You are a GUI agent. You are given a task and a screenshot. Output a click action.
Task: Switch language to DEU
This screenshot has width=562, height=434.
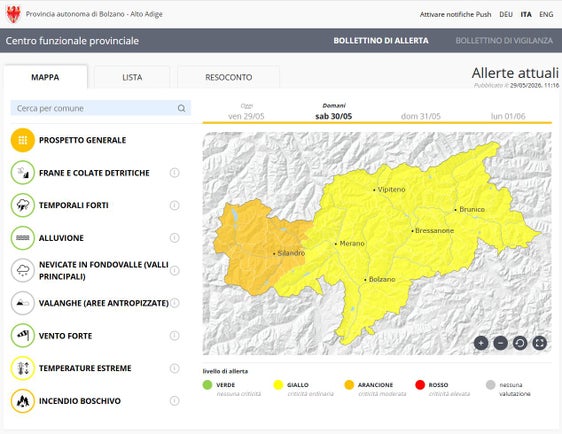tap(506, 14)
